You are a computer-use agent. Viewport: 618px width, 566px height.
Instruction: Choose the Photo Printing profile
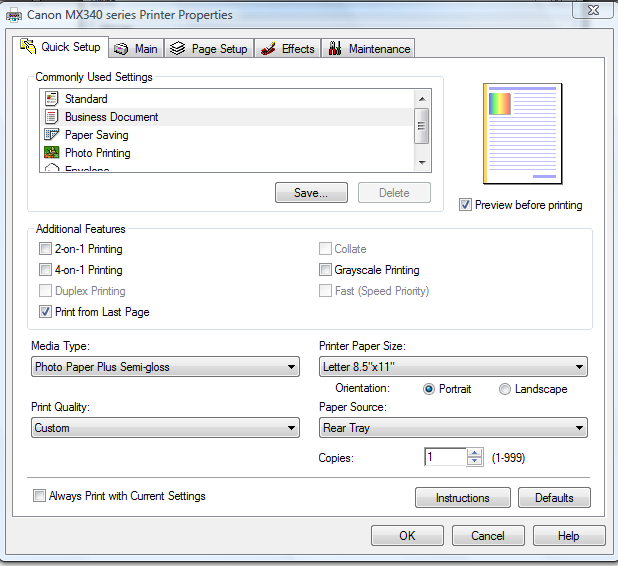227,153
